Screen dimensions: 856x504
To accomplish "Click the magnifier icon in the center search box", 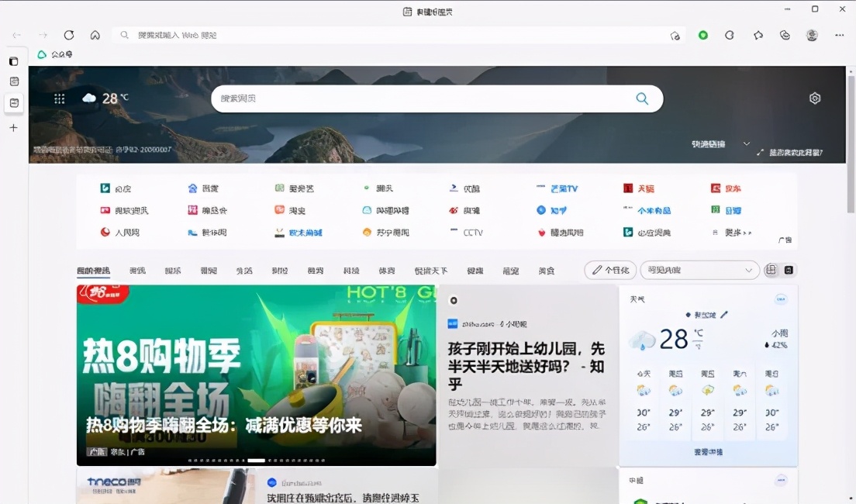I will coord(642,98).
